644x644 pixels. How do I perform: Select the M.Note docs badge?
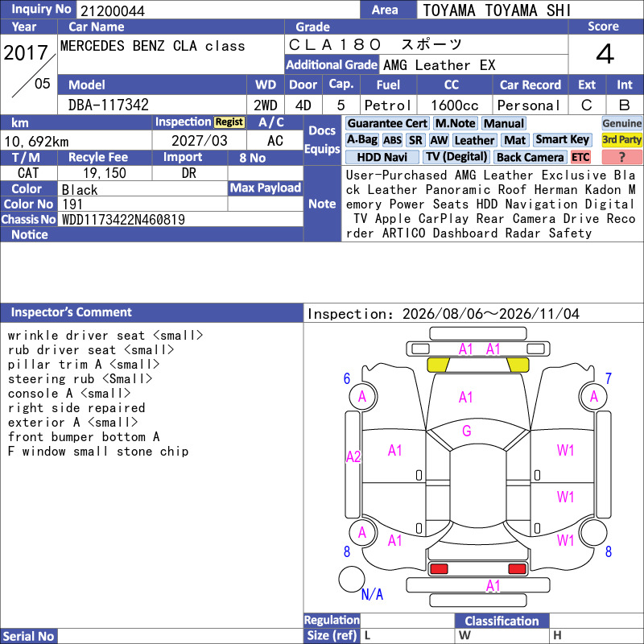point(456,123)
